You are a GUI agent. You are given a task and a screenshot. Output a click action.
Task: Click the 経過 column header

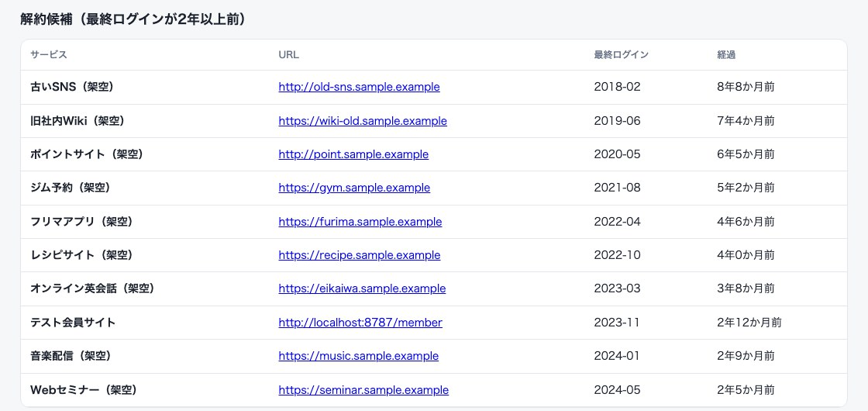tap(726, 55)
